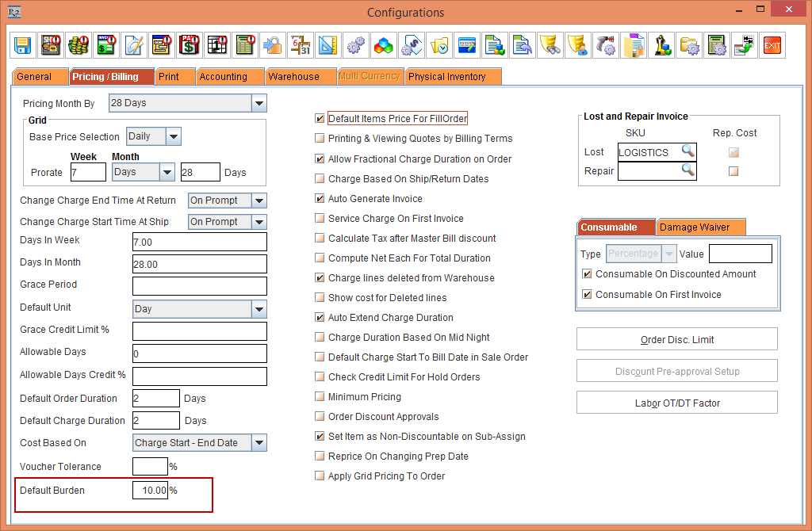Open the Cost Based On dropdown
Image resolution: width=812 pixels, height=531 pixels.
click(x=259, y=443)
